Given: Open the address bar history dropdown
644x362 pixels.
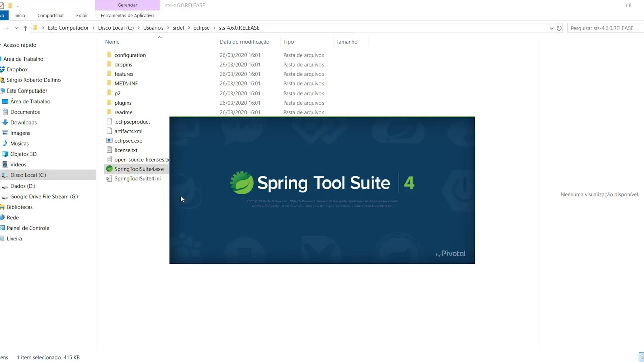Looking at the screenshot, I should pos(552,28).
